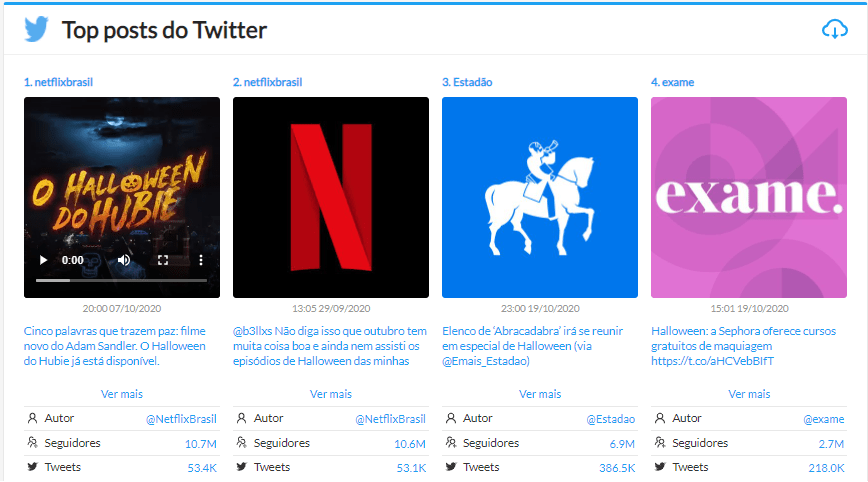Click the Twitter bird logo in header
The width and height of the screenshot is (868, 482).
coord(37,30)
